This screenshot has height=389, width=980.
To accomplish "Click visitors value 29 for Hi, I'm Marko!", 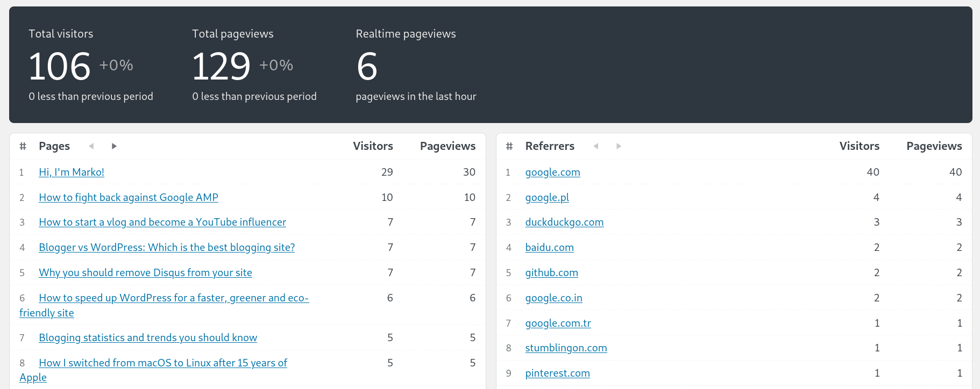I will pos(387,172).
